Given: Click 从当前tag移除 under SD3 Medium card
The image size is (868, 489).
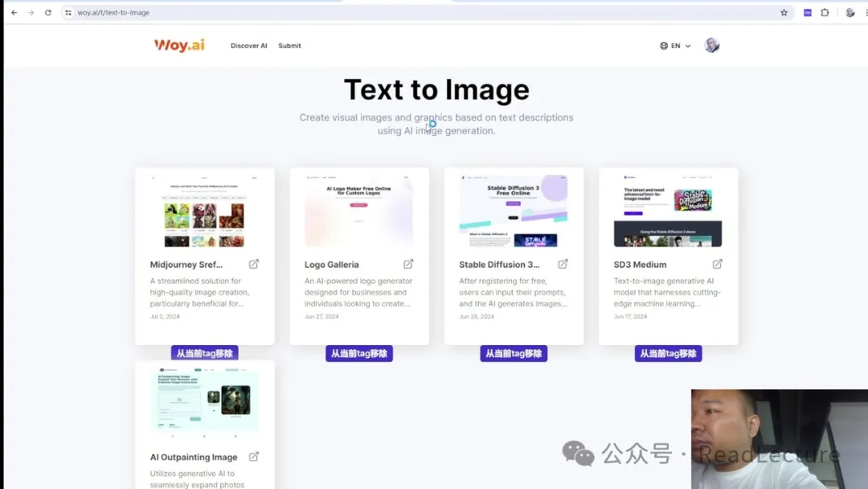Looking at the screenshot, I should point(668,353).
